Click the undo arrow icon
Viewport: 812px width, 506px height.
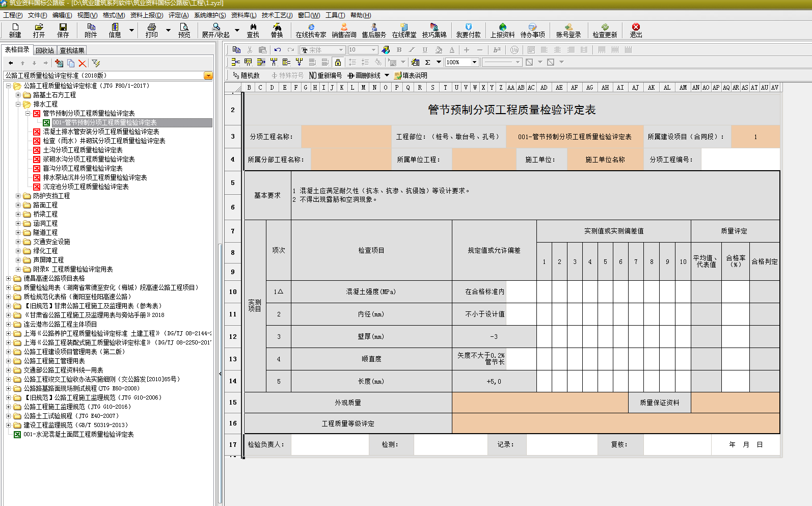(x=277, y=49)
